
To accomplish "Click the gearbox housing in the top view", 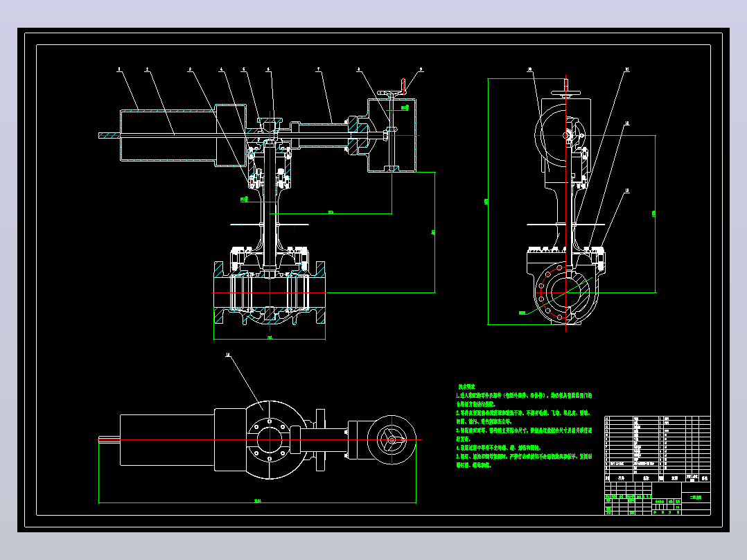I will point(381,440).
